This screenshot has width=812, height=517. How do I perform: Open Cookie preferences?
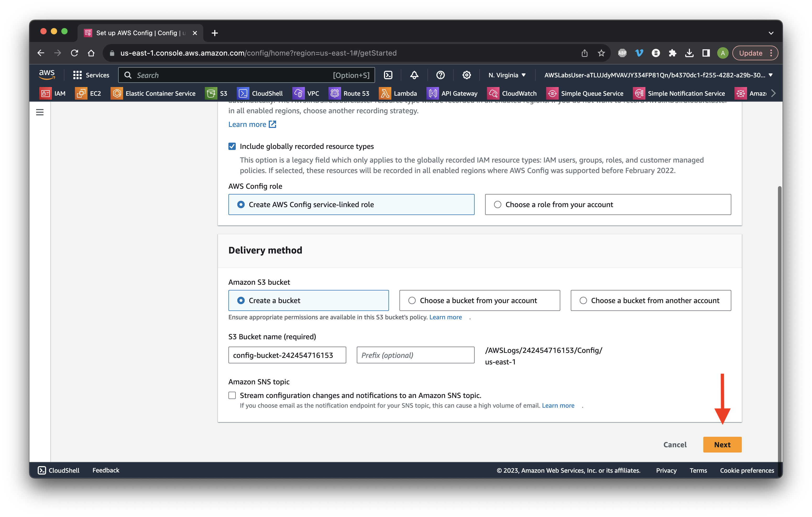747,470
